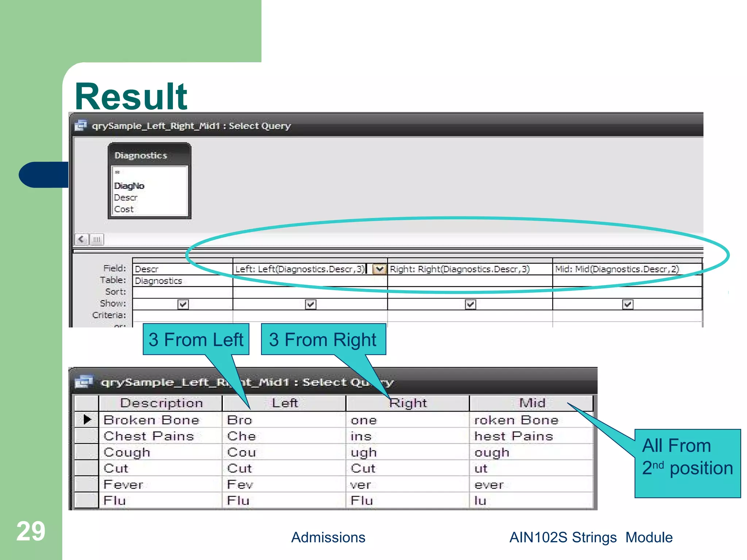Select the Cost field in Diagnostics list
747x560 pixels.
click(x=124, y=209)
